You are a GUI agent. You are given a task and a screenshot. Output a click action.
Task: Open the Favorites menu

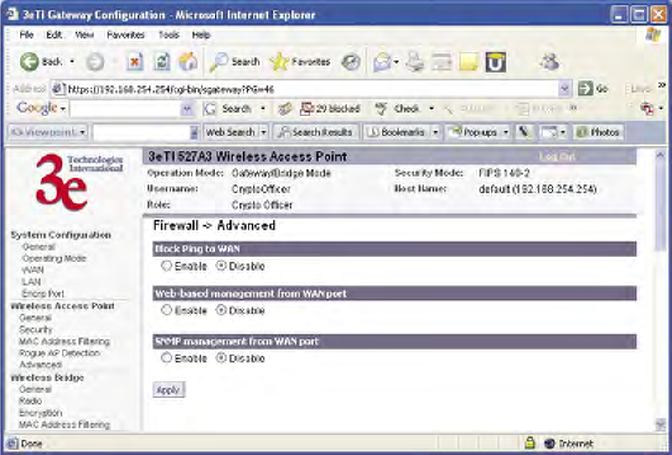pos(126,35)
